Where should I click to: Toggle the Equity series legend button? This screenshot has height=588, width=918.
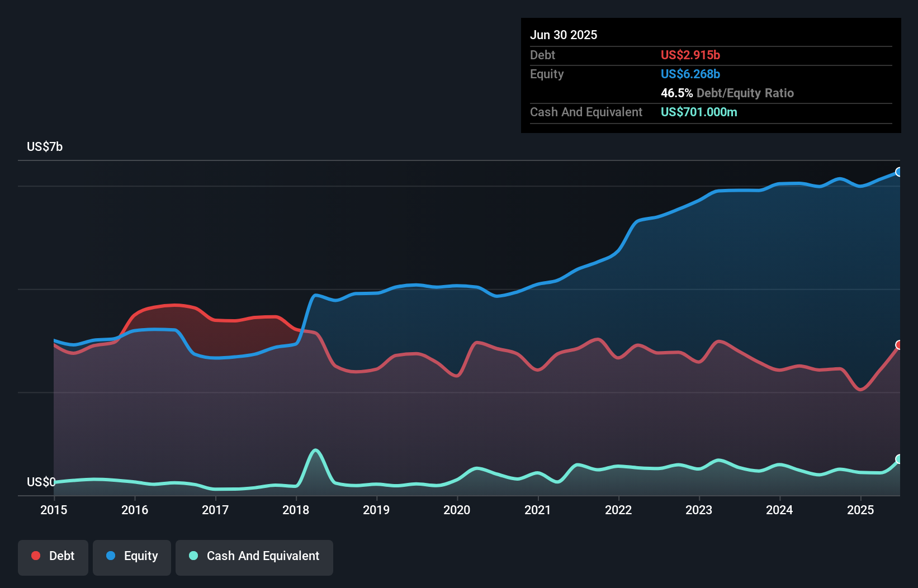pyautogui.click(x=132, y=556)
